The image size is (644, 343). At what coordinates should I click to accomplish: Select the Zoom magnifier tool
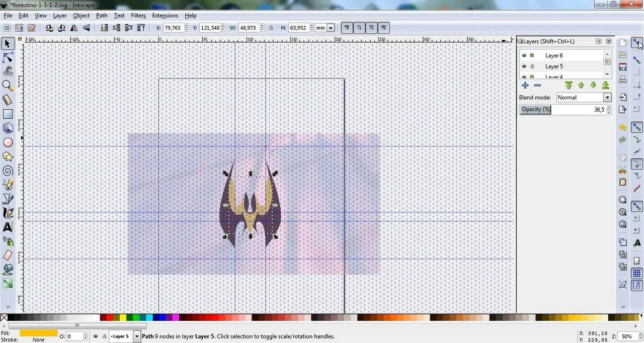click(8, 85)
